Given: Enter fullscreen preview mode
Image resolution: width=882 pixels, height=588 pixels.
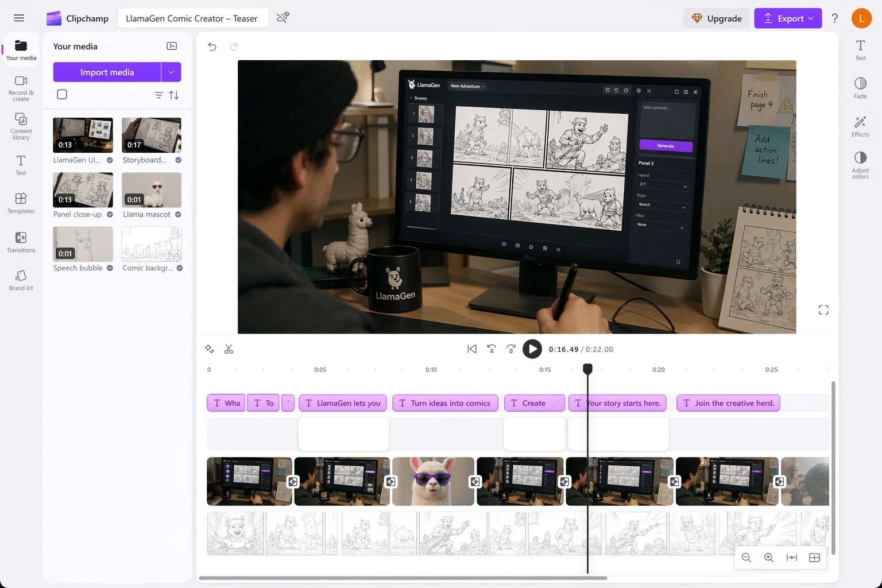Looking at the screenshot, I should pyautogui.click(x=823, y=310).
